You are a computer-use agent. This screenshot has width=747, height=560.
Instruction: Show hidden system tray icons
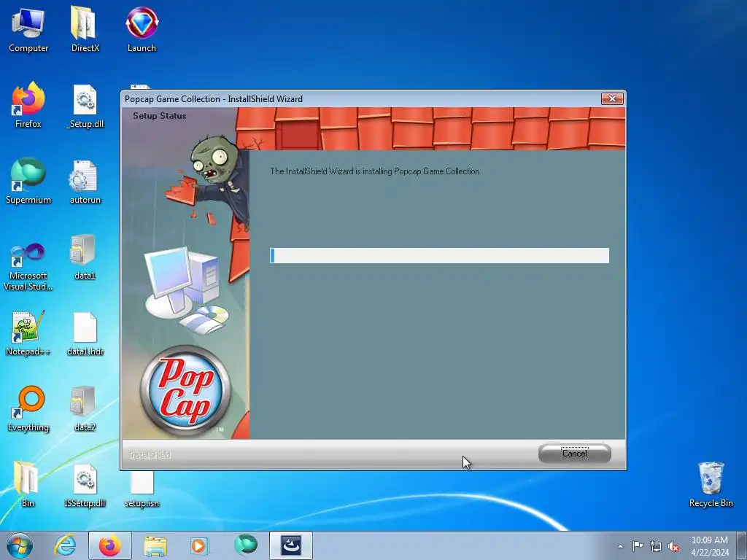(620, 546)
